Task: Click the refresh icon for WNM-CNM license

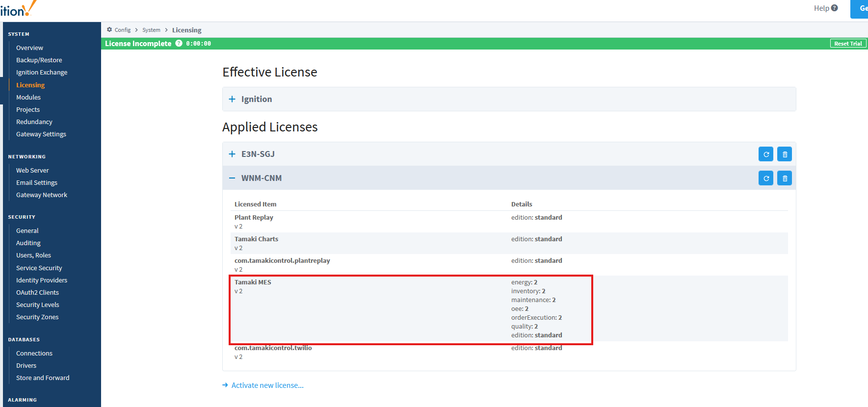Action: [x=765, y=178]
